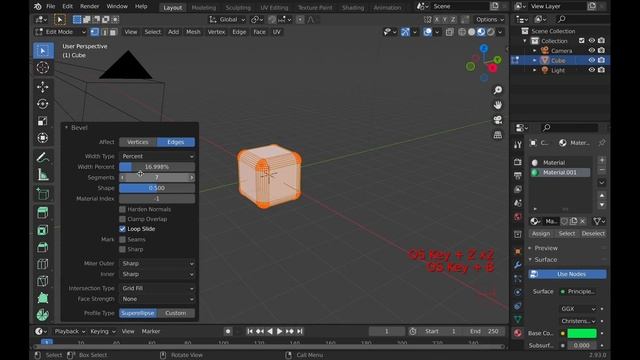The width and height of the screenshot is (640, 360).
Task: Select the Loop Cut tool
Action: click(43, 264)
